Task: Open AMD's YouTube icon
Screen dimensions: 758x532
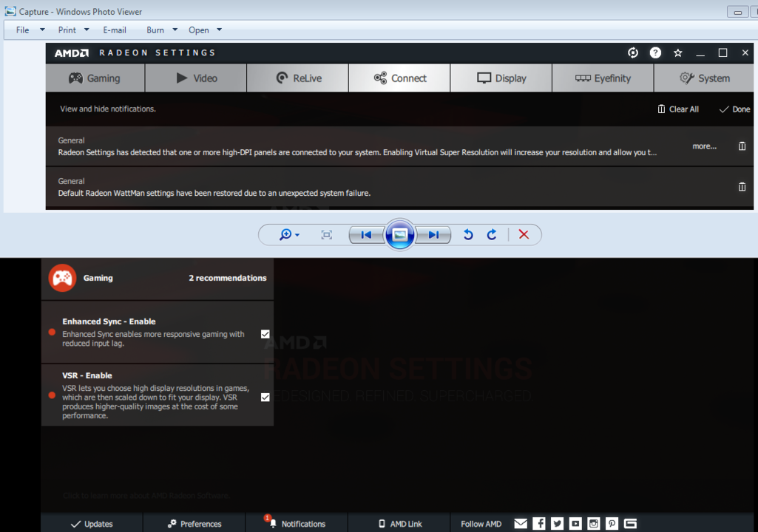Action: coord(575,524)
